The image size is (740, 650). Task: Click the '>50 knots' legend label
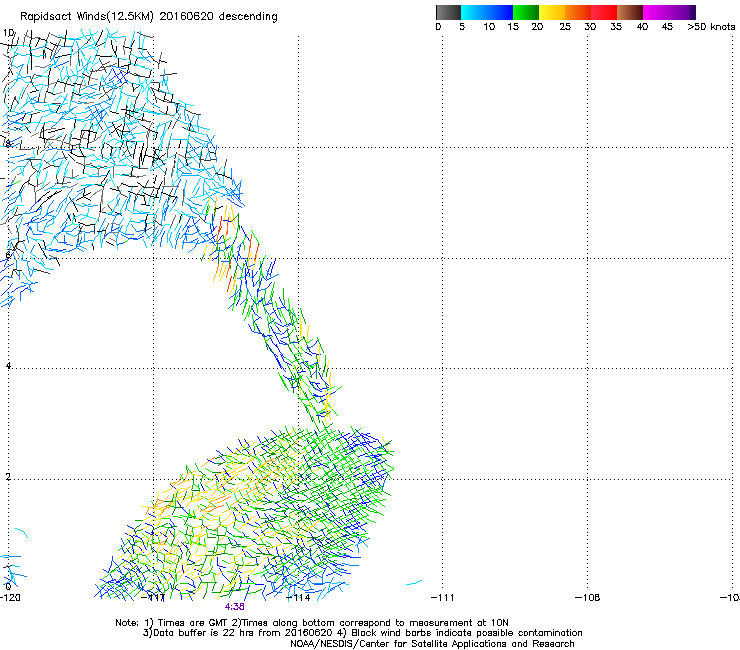[711, 27]
